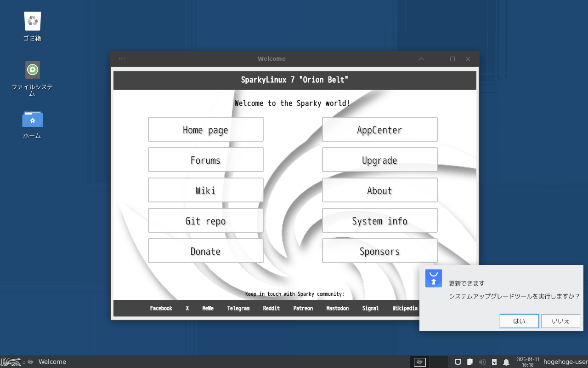Close the Welcome window
The image size is (588, 368).
468,59
